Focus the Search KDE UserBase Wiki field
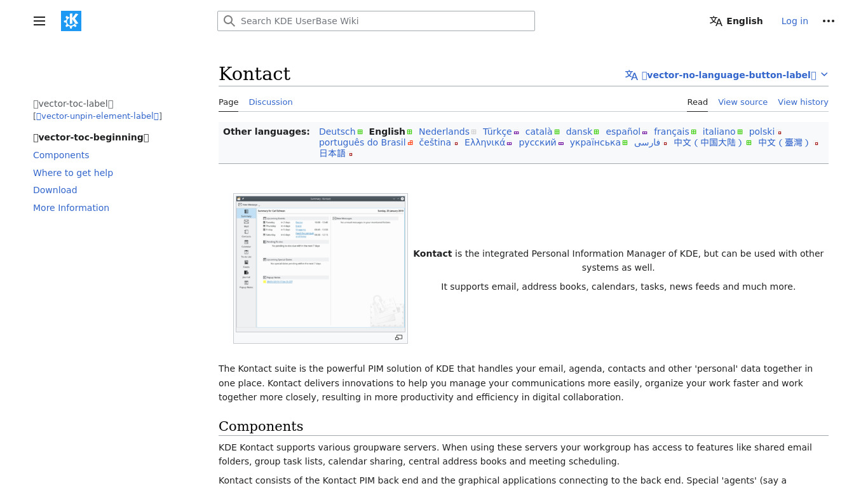 (x=376, y=21)
